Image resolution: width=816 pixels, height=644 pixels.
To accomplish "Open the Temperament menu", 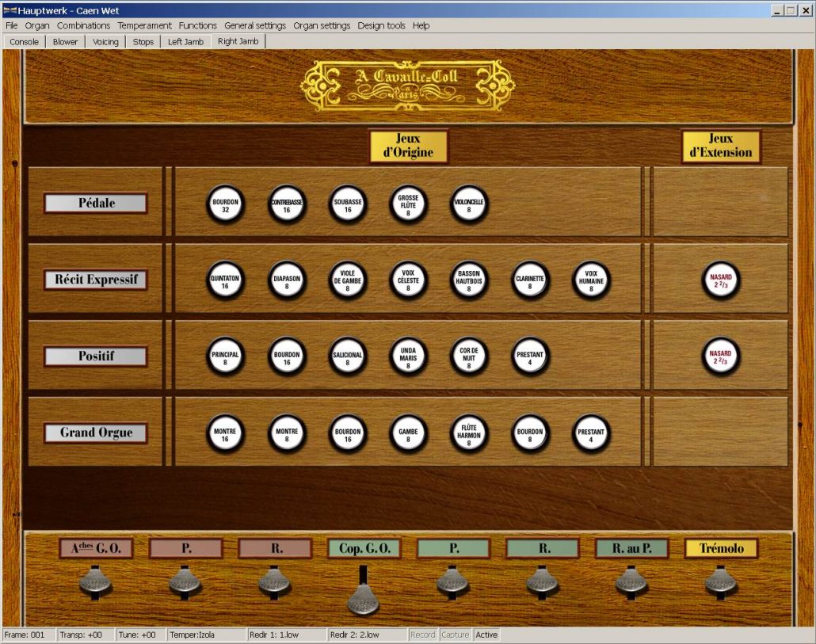I will tap(144, 25).
